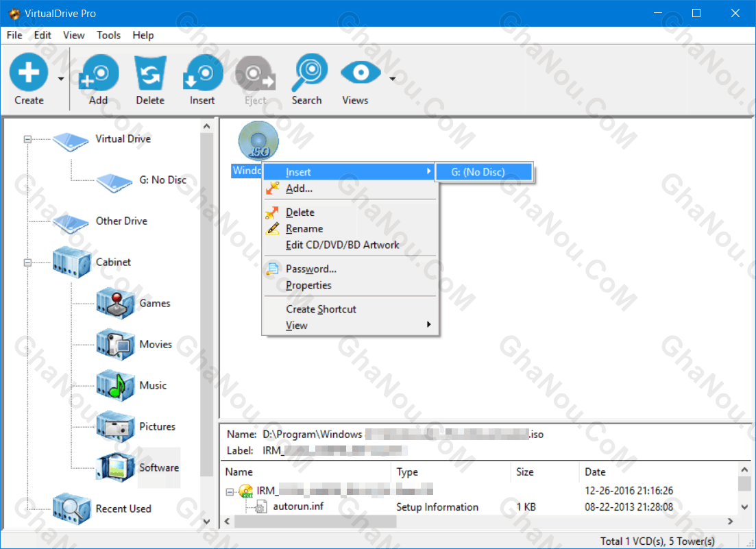Click the 'Setup Information' type cell
Viewport: 756px width, 549px height.
(437, 507)
